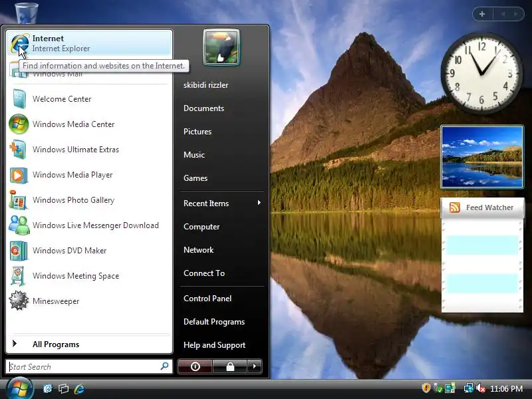The height and width of the screenshot is (399, 532).
Task: Click the second Feed Watcher headline bar
Action: tap(482, 283)
